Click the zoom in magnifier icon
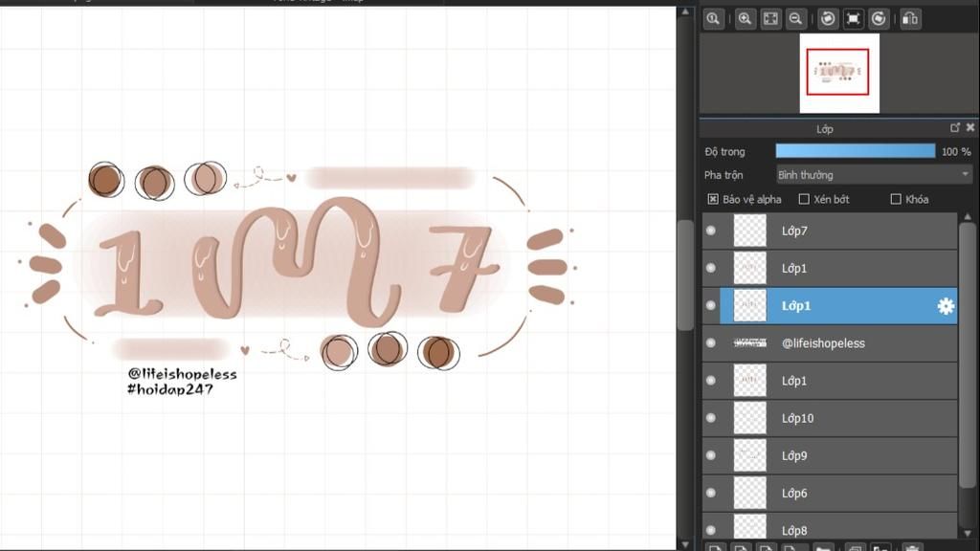The height and width of the screenshot is (551, 980). (x=745, y=19)
